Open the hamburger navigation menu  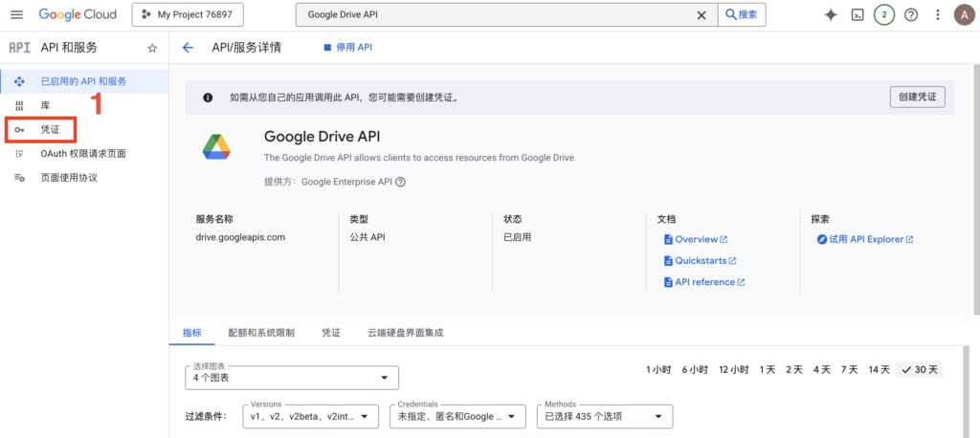(17, 15)
